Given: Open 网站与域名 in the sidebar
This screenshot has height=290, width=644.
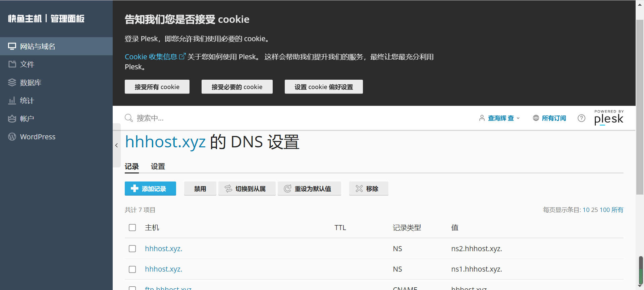Looking at the screenshot, I should tap(38, 46).
